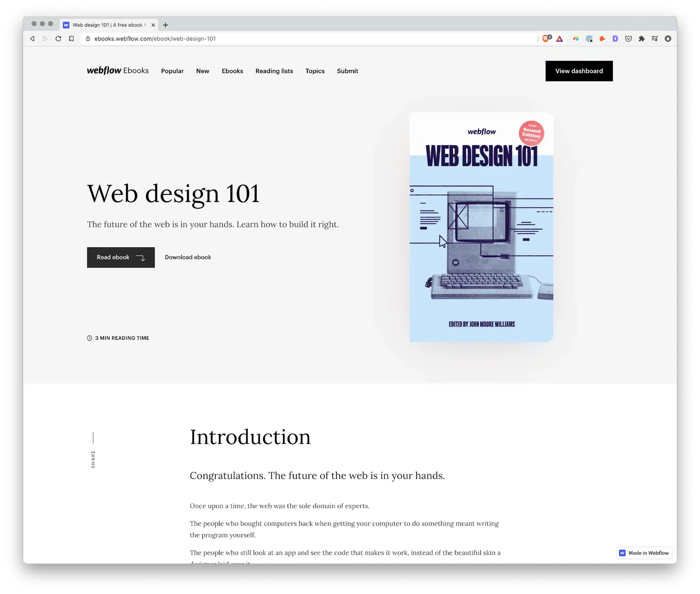Reload the page

click(x=58, y=39)
